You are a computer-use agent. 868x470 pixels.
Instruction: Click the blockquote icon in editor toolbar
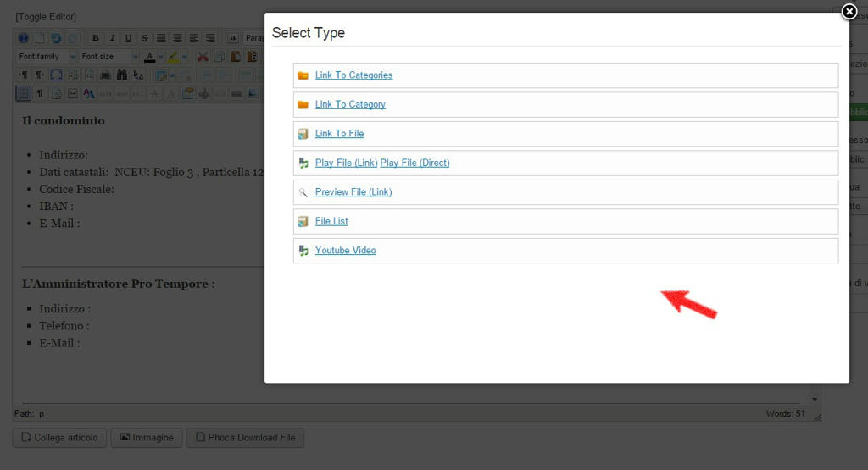[231, 38]
